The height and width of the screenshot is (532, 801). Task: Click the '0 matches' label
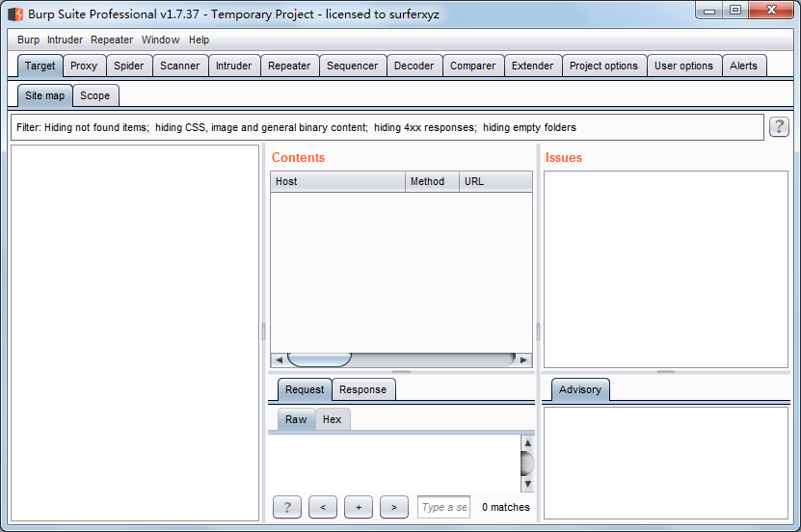(x=506, y=507)
